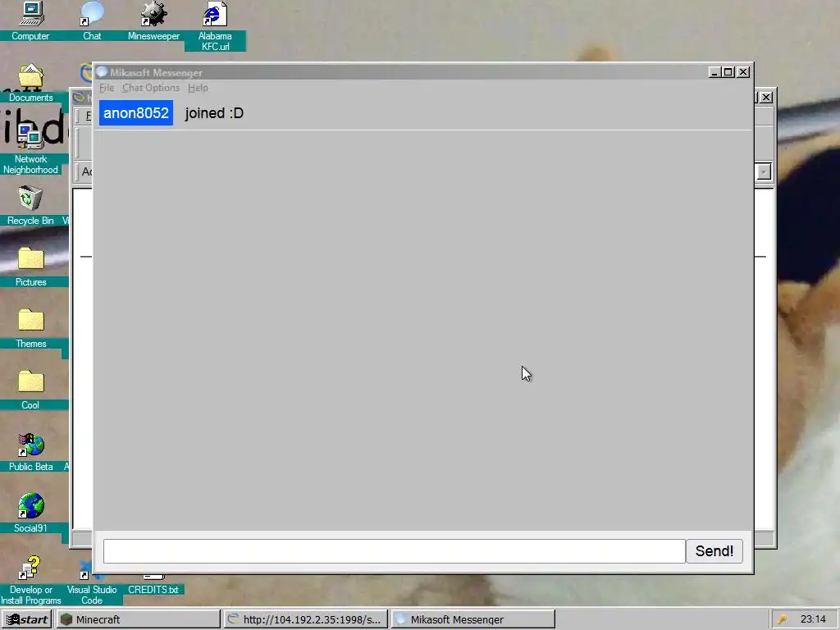Click the anon8052 username tag
Screen dimensions: 840x630
coord(136,113)
